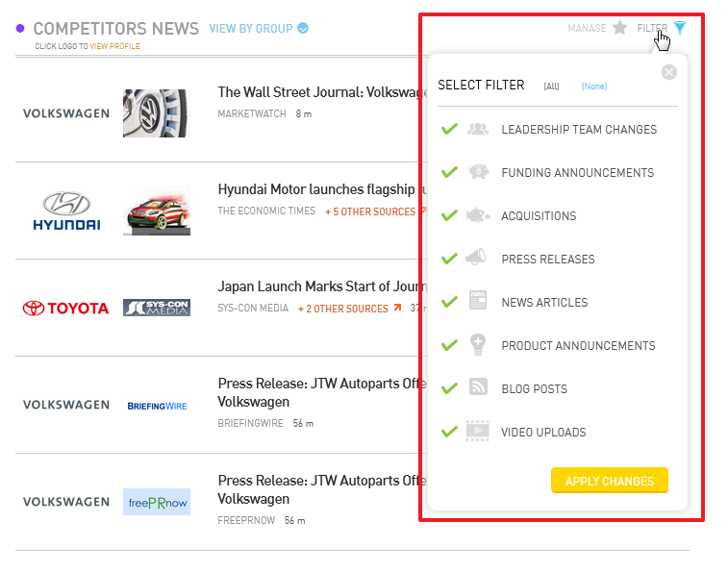Toggle the Press Releases filter checkmark

(449, 259)
